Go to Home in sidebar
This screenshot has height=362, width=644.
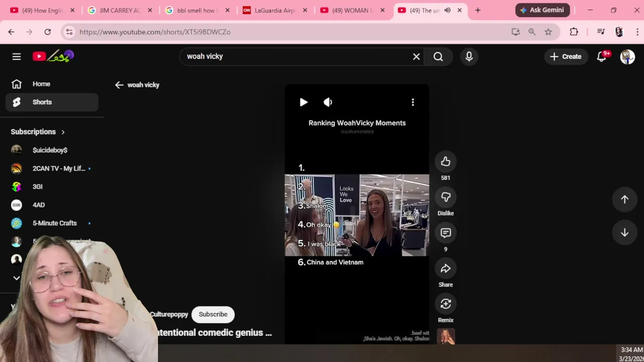(52, 84)
